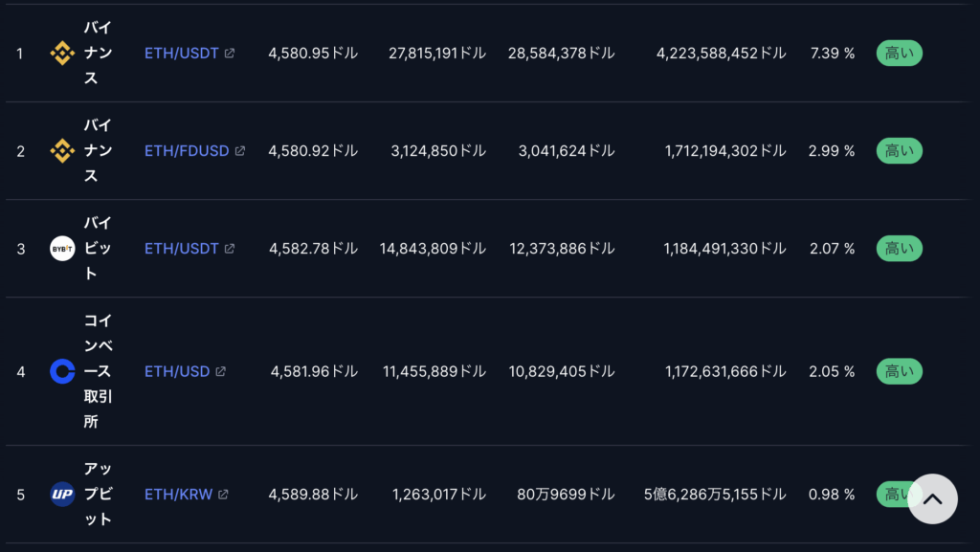Open Binance ETH/USDT pair link
The height and width of the screenshot is (552, 980).
pos(181,53)
